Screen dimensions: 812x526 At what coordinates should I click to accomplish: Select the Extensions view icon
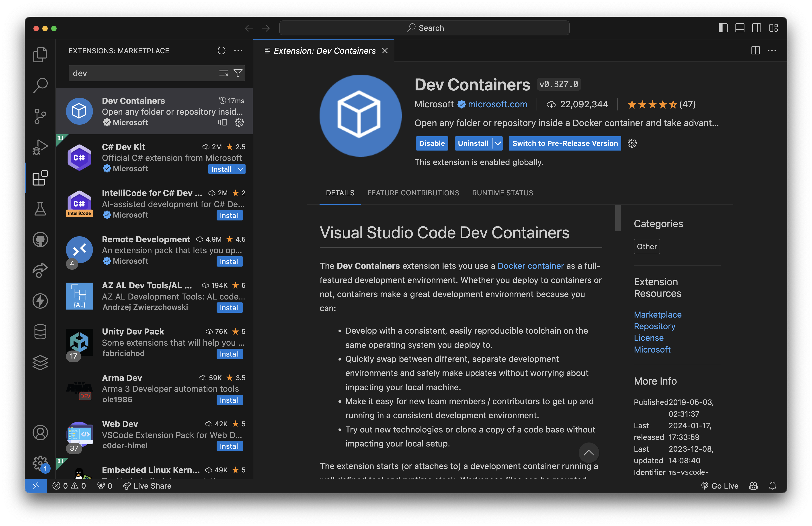[40, 178]
